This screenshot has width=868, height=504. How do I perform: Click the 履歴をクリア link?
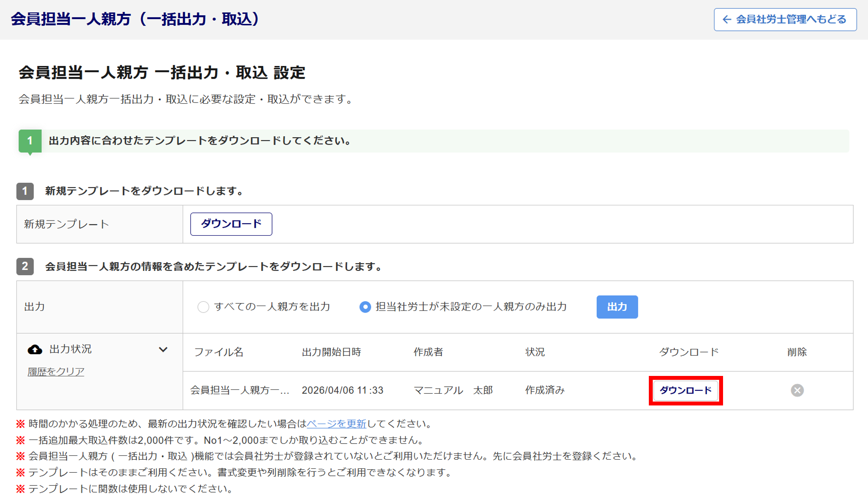56,372
